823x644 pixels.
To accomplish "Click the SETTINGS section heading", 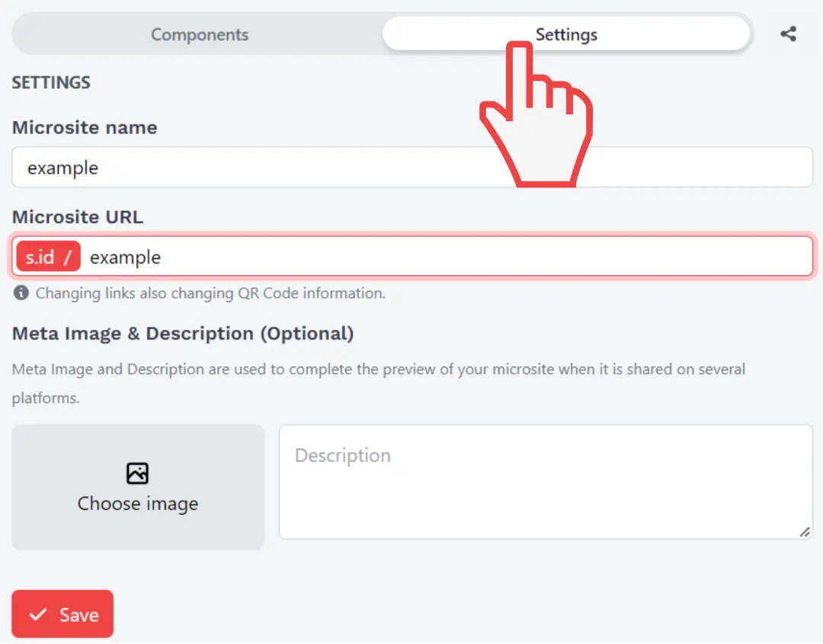I will pos(51,82).
